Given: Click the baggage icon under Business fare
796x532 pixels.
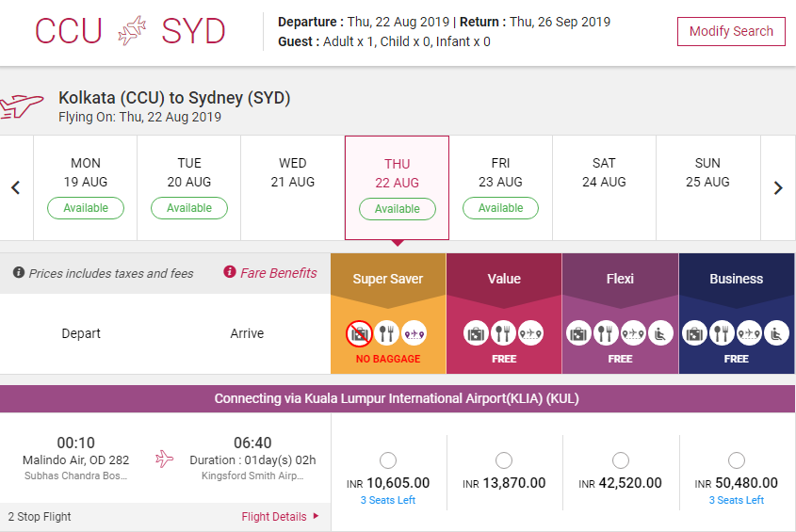Looking at the screenshot, I should point(695,333).
